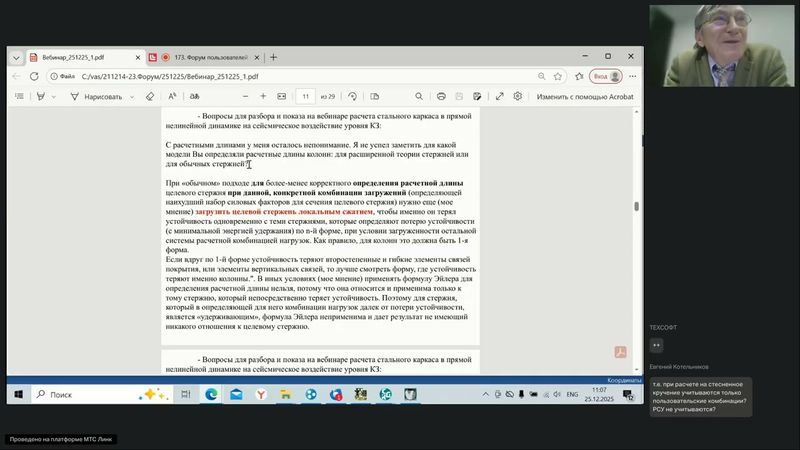Open the tab actions dropdown menu

click(16, 58)
